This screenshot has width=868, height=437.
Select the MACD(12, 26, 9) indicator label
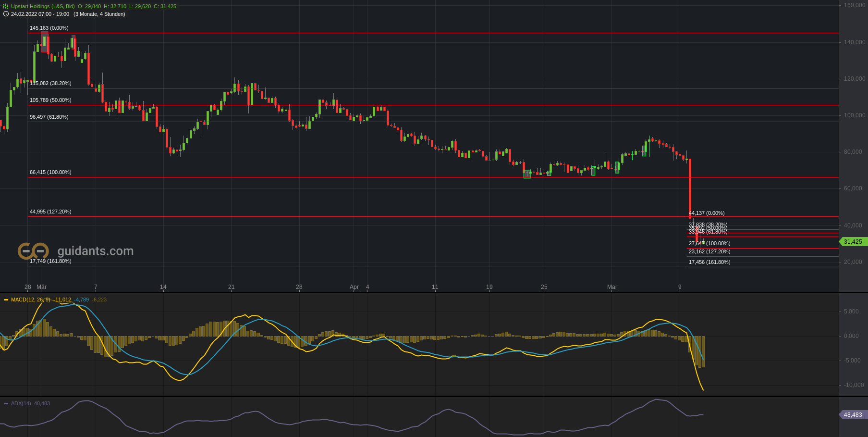pos(30,300)
